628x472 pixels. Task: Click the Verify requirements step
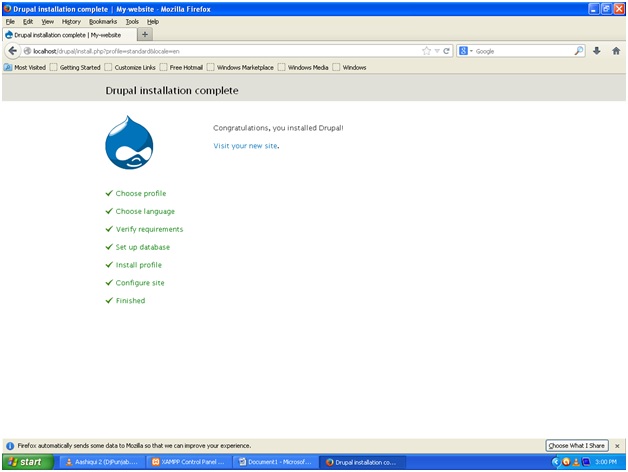[149, 229]
